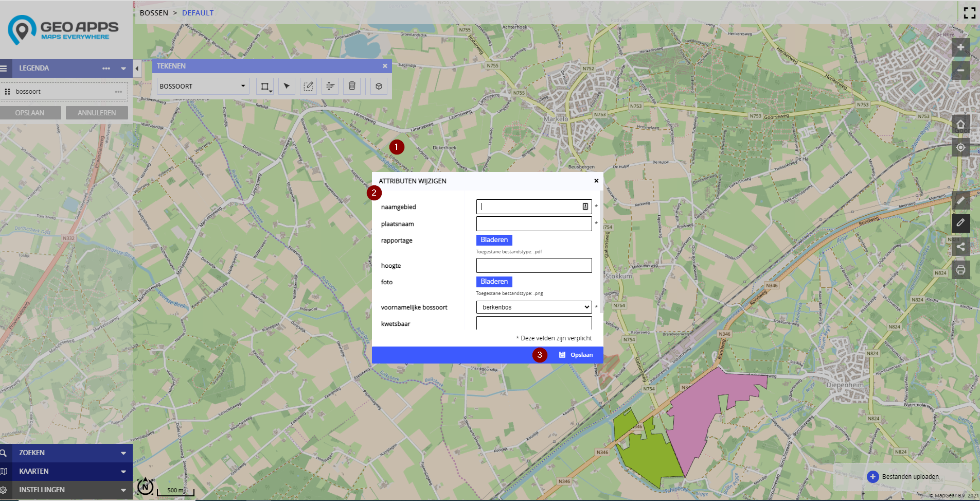Close the Tekenen toolbar
Screen dimensions: 980x501
click(x=385, y=66)
